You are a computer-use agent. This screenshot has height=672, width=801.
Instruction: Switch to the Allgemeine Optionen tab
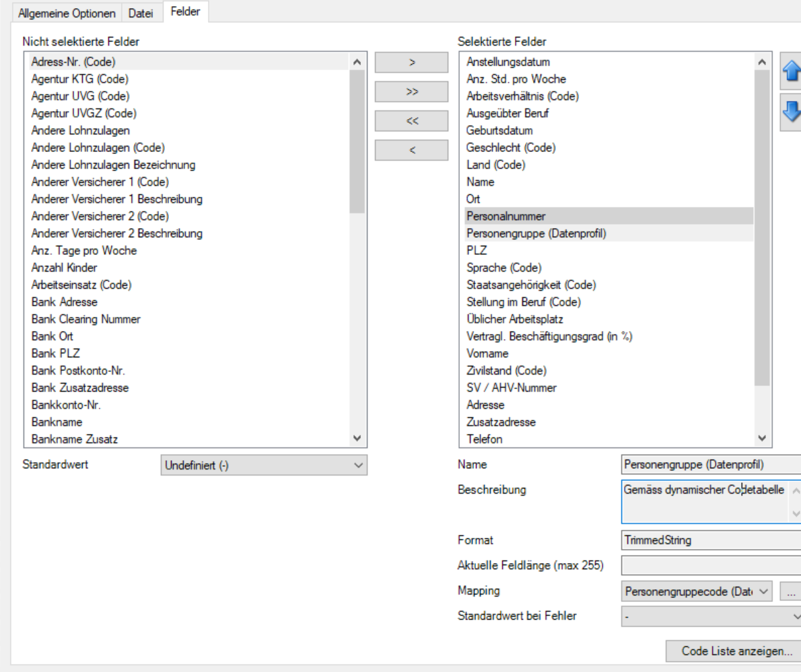67,13
